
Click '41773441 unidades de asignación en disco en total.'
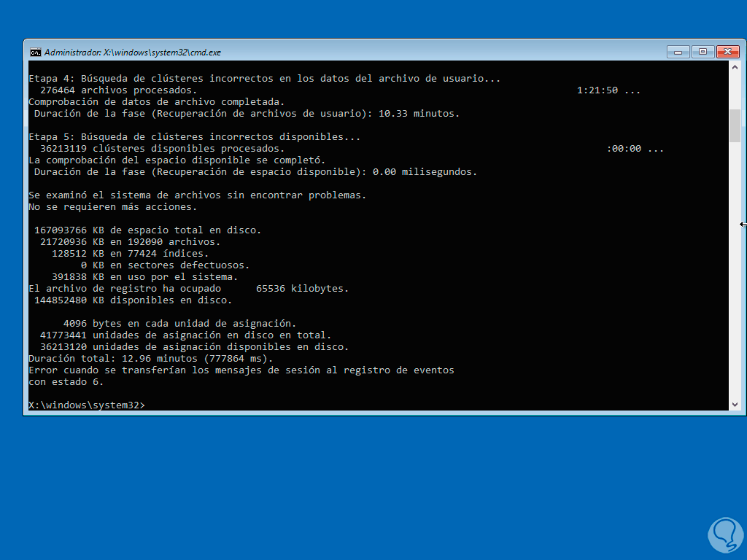[x=185, y=335]
